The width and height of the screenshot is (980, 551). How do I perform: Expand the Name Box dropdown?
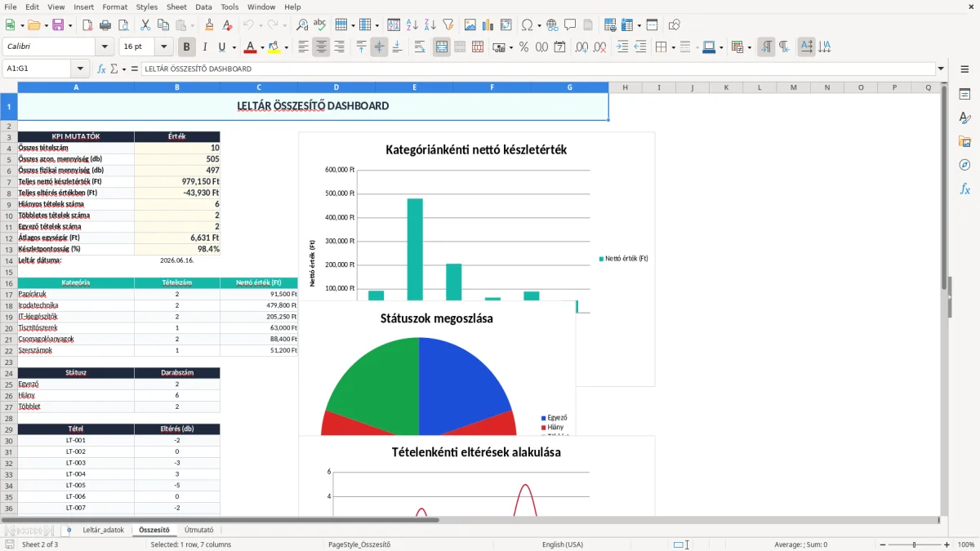(x=80, y=69)
